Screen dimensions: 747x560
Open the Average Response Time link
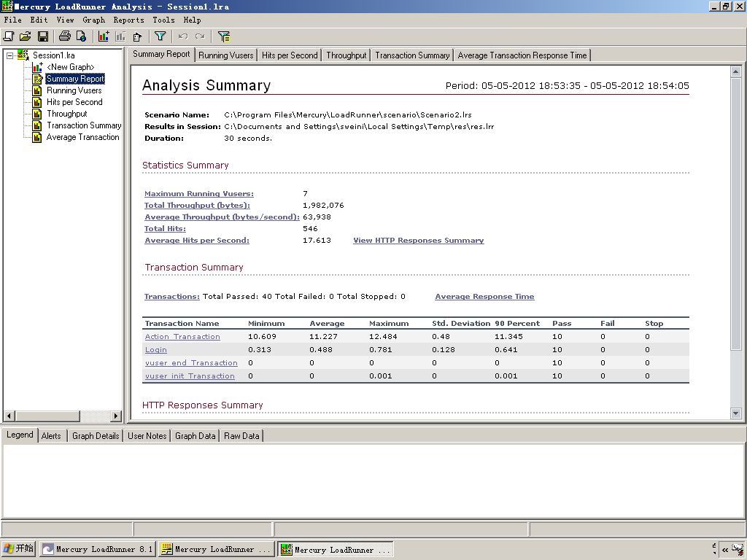pyautogui.click(x=484, y=296)
